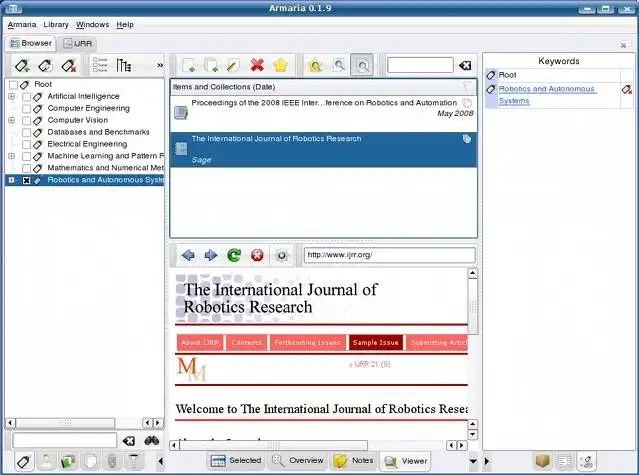This screenshot has height=475, width=639.
Task: Click the keyword tree hierarchy view icon
Action: click(123, 65)
